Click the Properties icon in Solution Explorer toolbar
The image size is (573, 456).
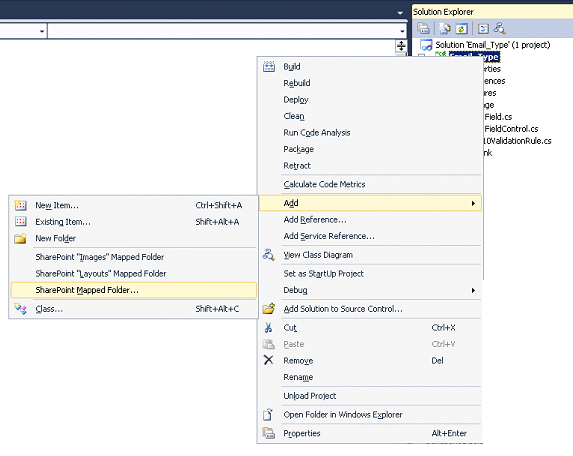[x=423, y=28]
